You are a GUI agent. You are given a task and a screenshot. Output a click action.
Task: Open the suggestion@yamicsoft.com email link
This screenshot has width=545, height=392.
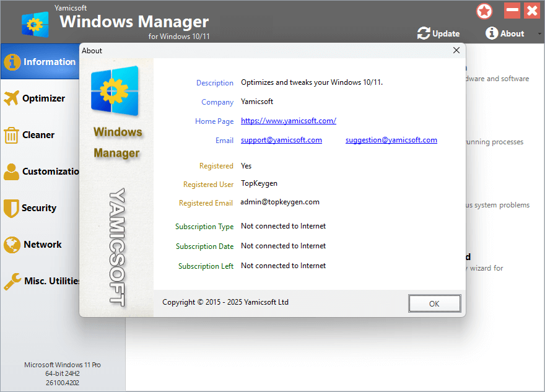(x=391, y=140)
